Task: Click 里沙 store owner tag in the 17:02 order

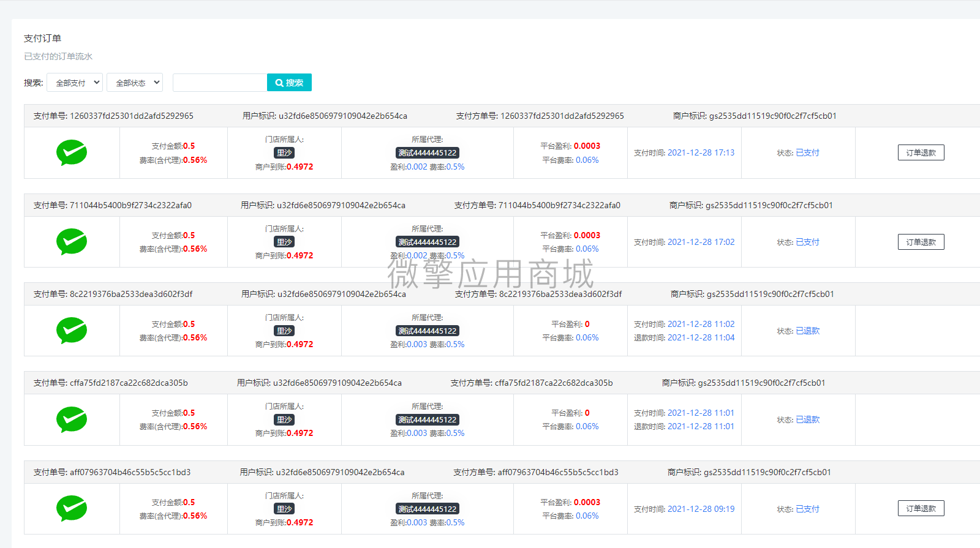Action: click(284, 242)
